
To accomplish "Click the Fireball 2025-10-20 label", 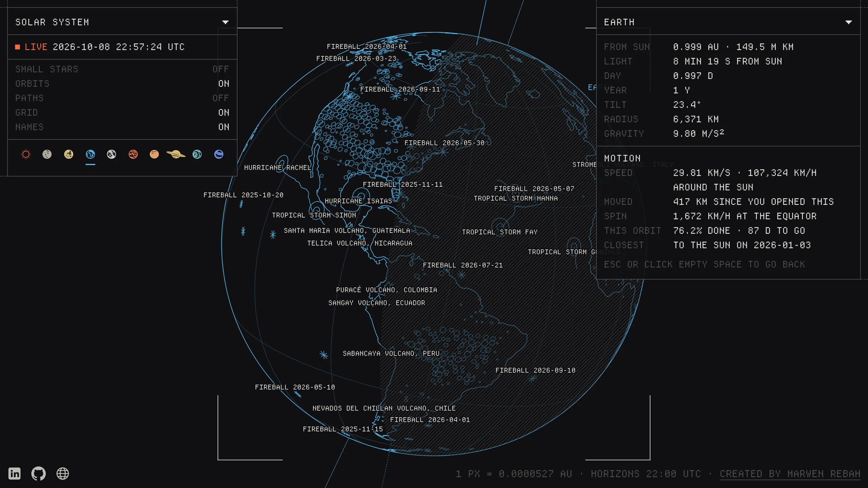I will (243, 195).
